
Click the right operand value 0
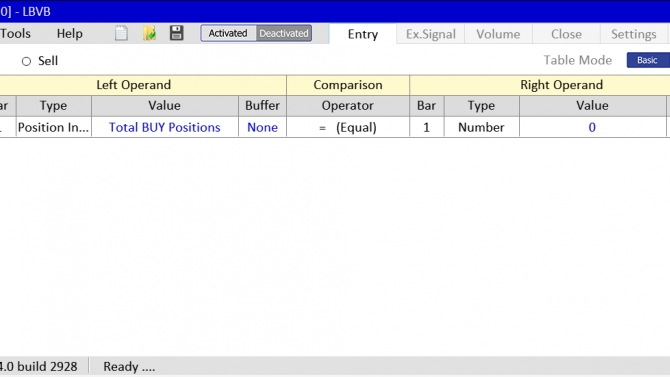592,127
